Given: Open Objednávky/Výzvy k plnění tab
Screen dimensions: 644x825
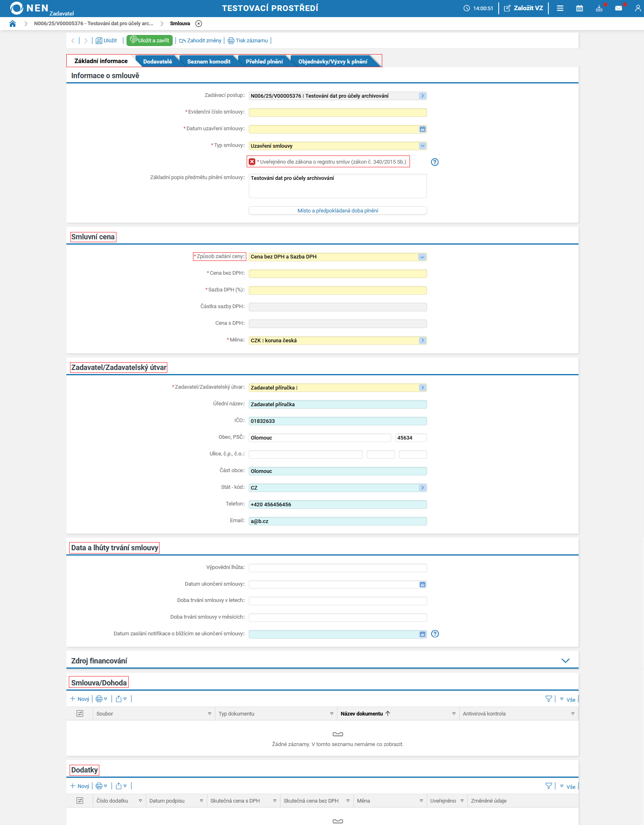Looking at the screenshot, I should [333, 61].
